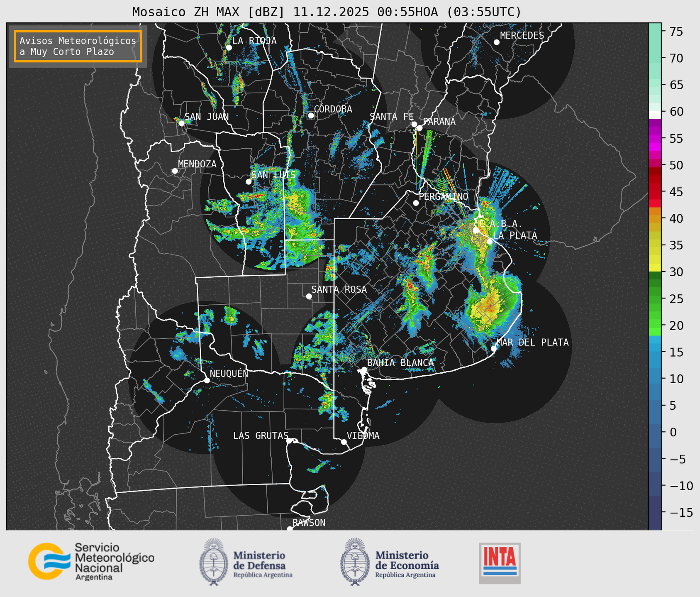This screenshot has height=597, width=700.
Task: Click the 25 dBZ green band on color scale
Action: [x=655, y=299]
